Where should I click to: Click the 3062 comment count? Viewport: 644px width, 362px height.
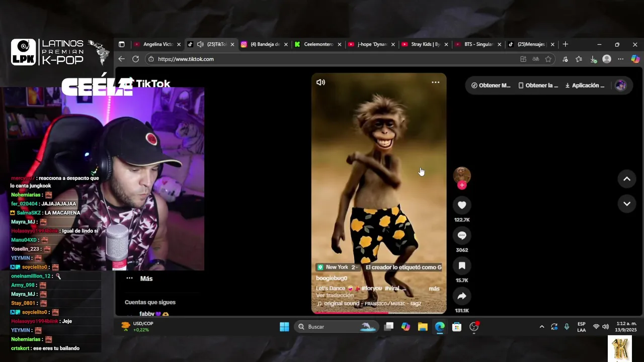(x=462, y=250)
